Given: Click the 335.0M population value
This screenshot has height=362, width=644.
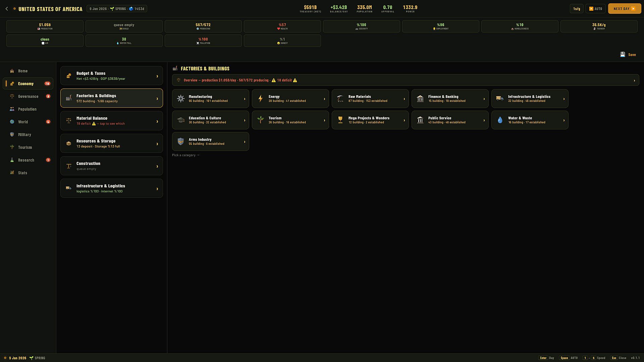Looking at the screenshot, I should click(x=365, y=7).
